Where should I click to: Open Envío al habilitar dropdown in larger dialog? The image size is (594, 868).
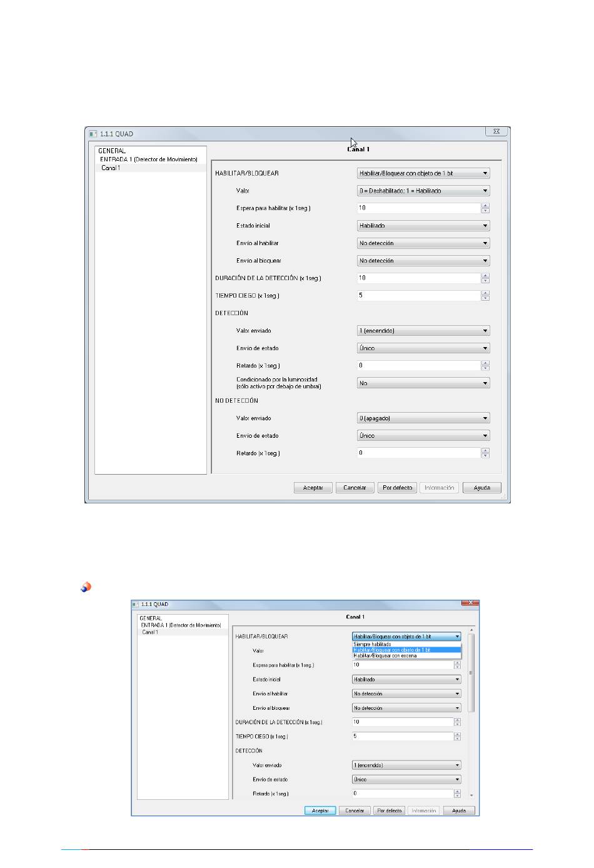point(423,243)
